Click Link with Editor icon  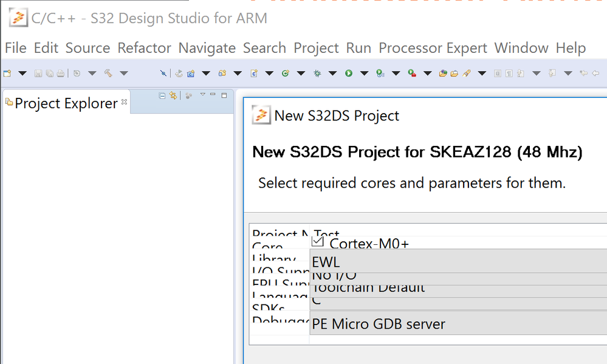pos(173,95)
